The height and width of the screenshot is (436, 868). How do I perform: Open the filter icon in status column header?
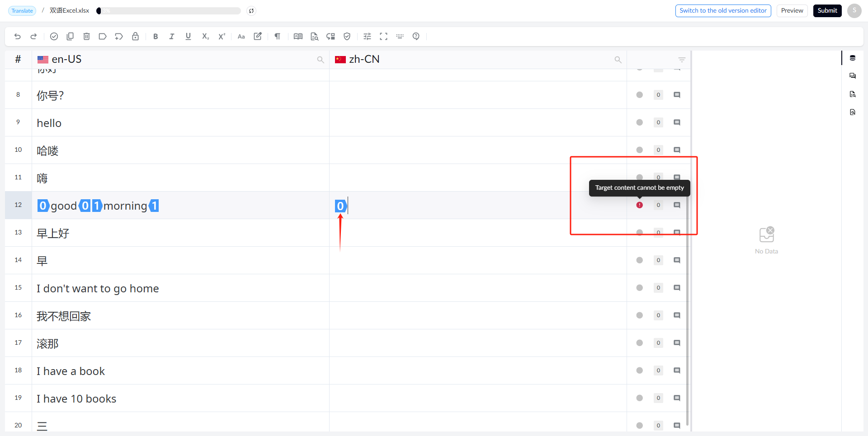(682, 60)
